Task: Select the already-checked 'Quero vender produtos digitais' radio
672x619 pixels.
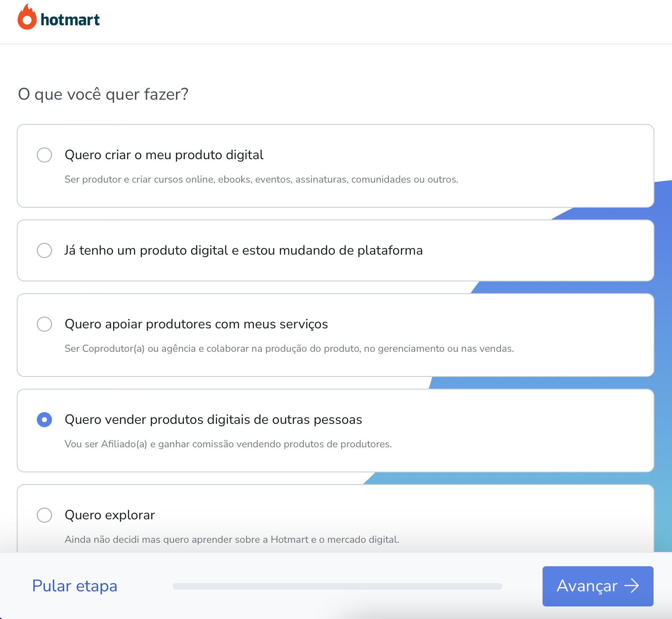Action: pyautogui.click(x=44, y=420)
